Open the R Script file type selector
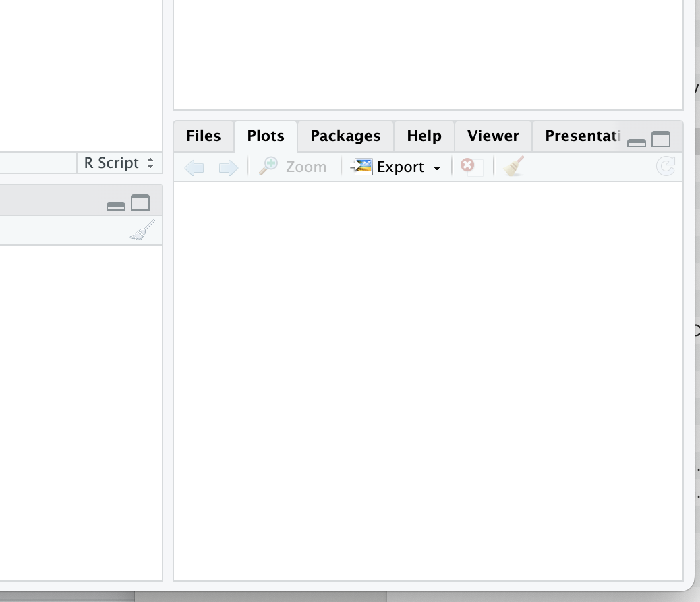This screenshot has height=602, width=700. tap(119, 163)
